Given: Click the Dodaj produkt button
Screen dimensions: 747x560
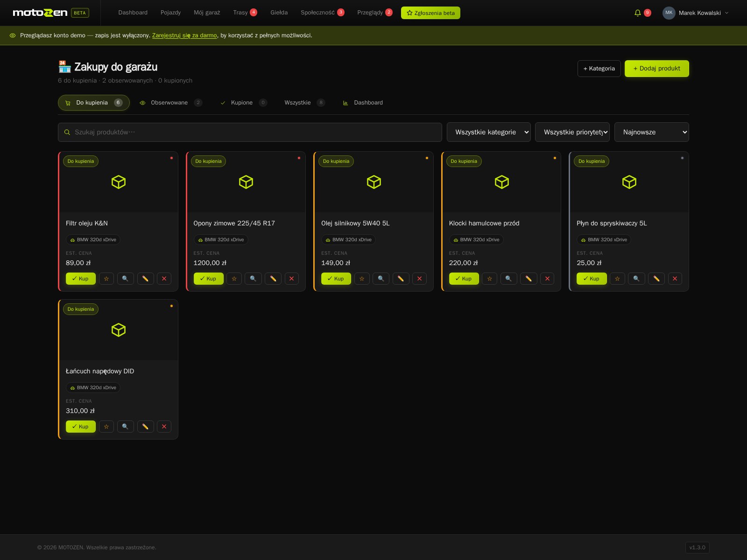Looking at the screenshot, I should coord(657,69).
